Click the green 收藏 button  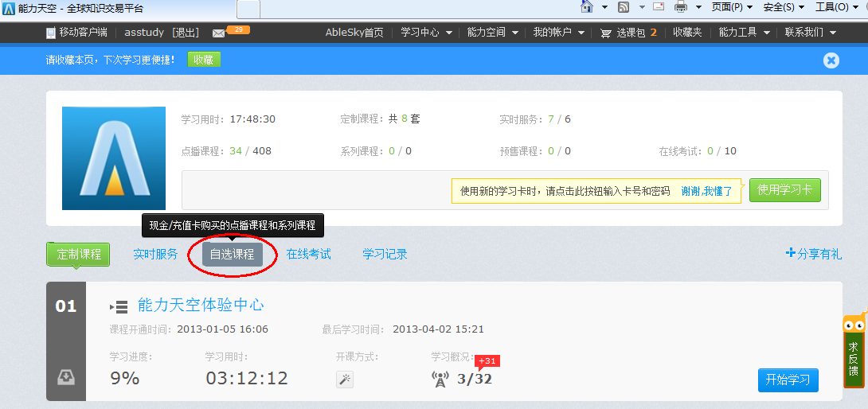[204, 60]
